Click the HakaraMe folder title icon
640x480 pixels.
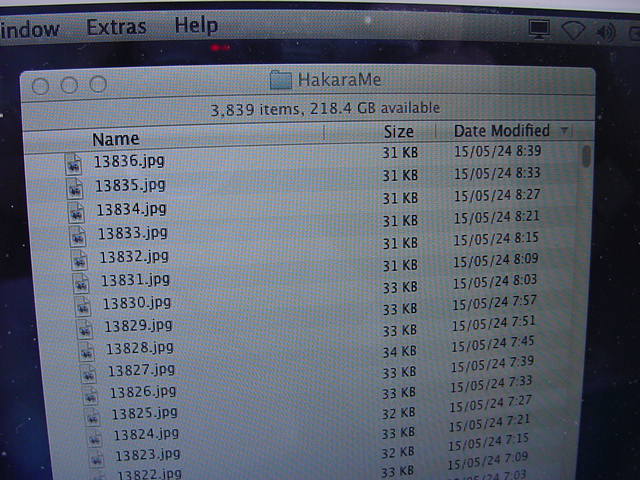pyautogui.click(x=281, y=80)
